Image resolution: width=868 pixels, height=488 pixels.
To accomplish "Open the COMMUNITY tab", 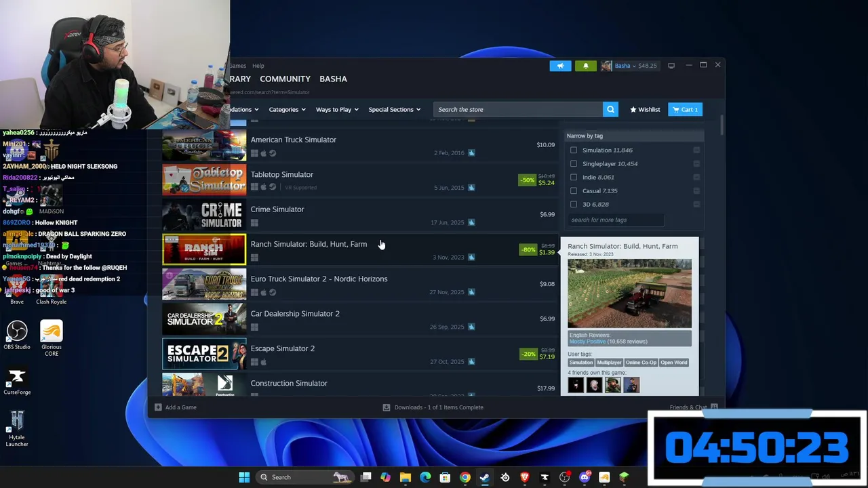I will point(285,79).
